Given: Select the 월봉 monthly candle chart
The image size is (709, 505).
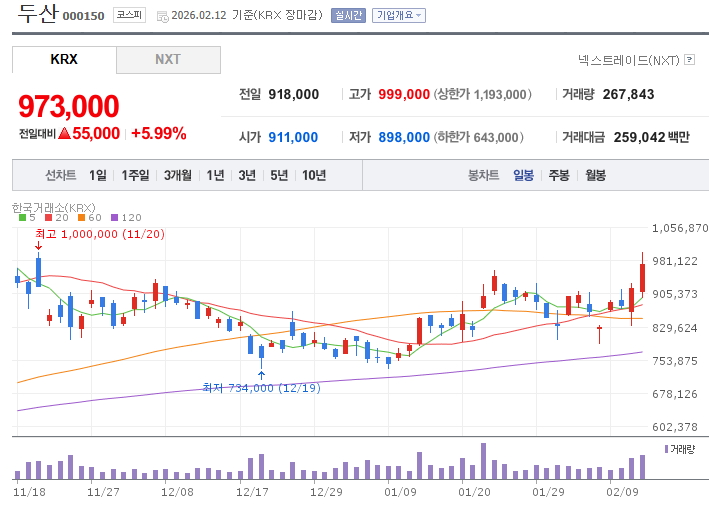Looking at the screenshot, I should pyautogui.click(x=596, y=175).
